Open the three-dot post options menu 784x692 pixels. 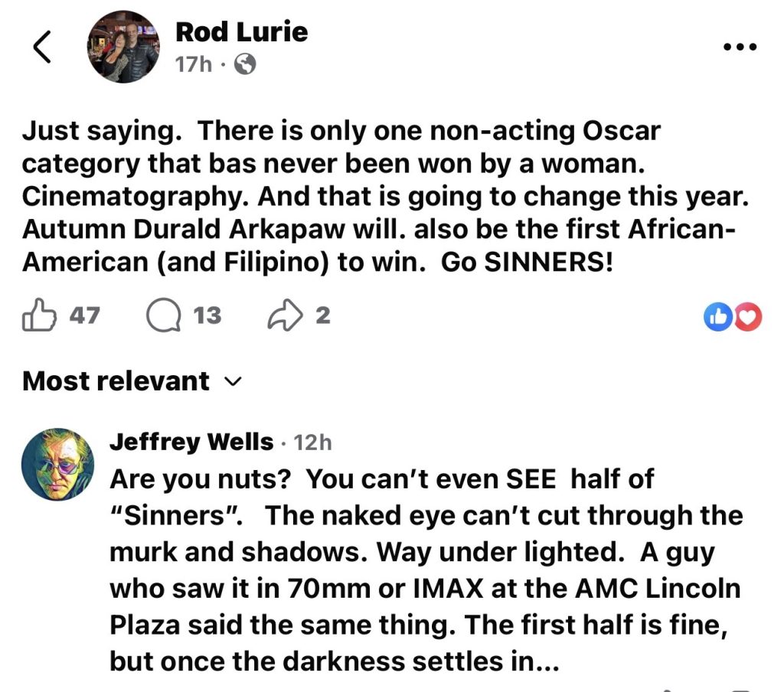740,47
